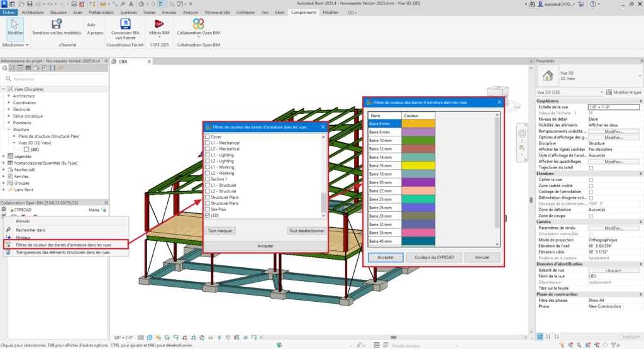The image size is (644, 349).
Task: Click the Rechercher field in project browser
Action: (x=55, y=79)
